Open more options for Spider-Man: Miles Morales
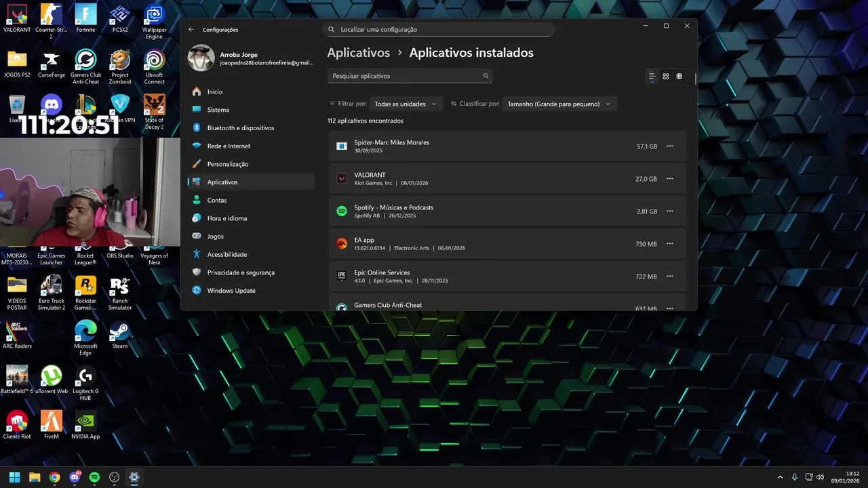The height and width of the screenshot is (488, 868). point(670,146)
